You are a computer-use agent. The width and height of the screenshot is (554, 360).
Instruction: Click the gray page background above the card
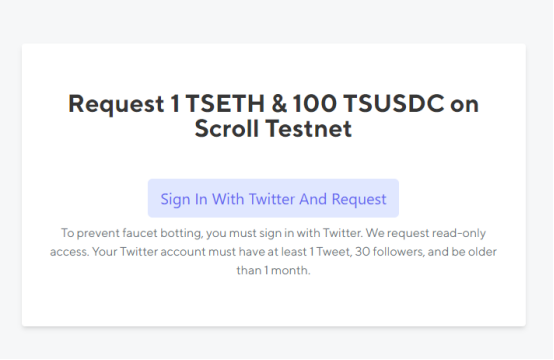click(273, 21)
